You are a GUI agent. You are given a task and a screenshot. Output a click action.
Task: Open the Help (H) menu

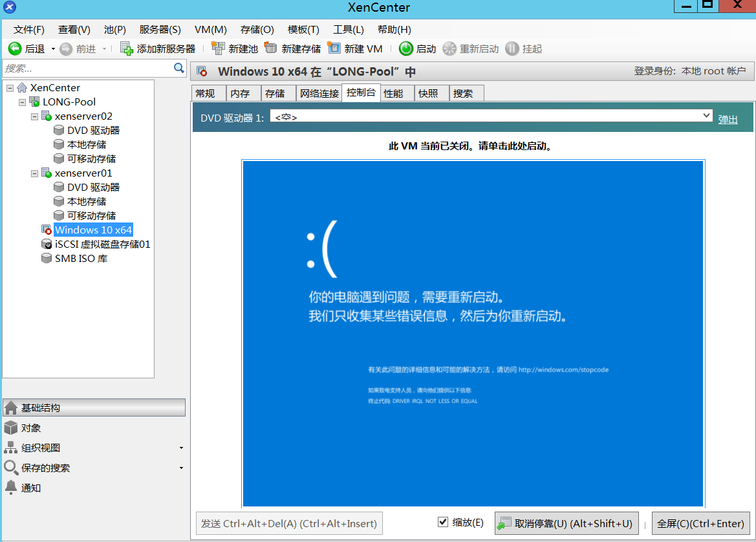pyautogui.click(x=394, y=30)
